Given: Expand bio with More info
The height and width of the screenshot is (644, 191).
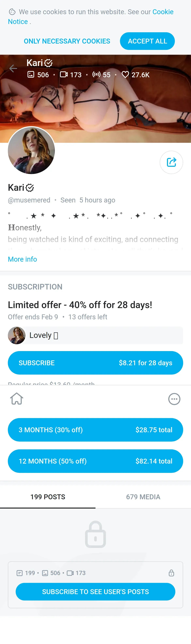Looking at the screenshot, I should coord(23,259).
